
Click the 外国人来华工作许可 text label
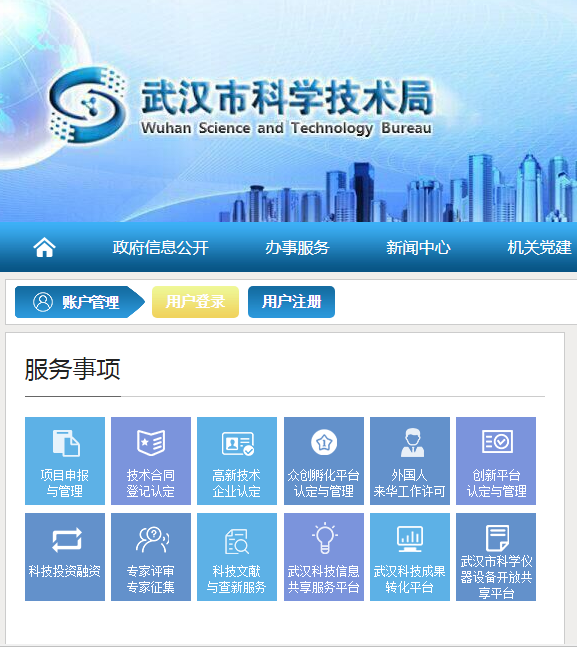point(409,483)
